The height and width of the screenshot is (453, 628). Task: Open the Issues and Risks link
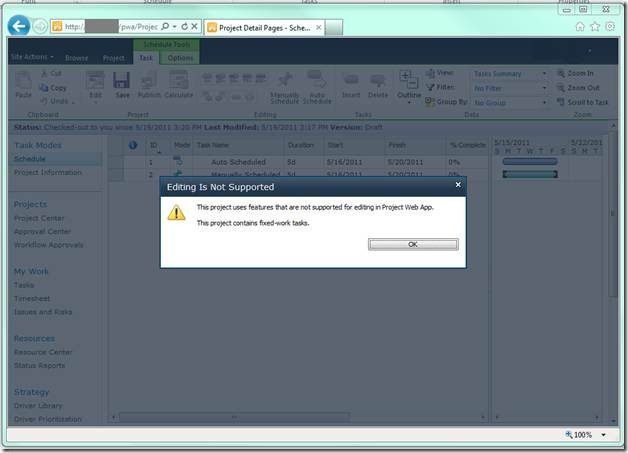(x=43, y=312)
